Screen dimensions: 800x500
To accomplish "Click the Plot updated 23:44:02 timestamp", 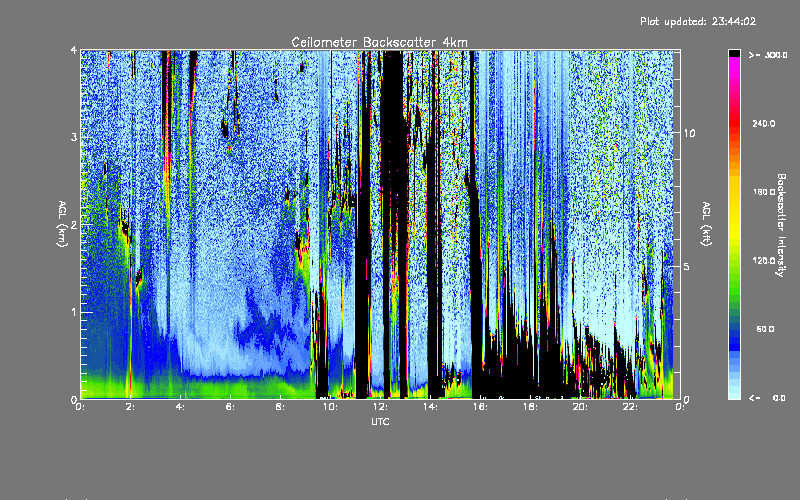I will (x=698, y=21).
